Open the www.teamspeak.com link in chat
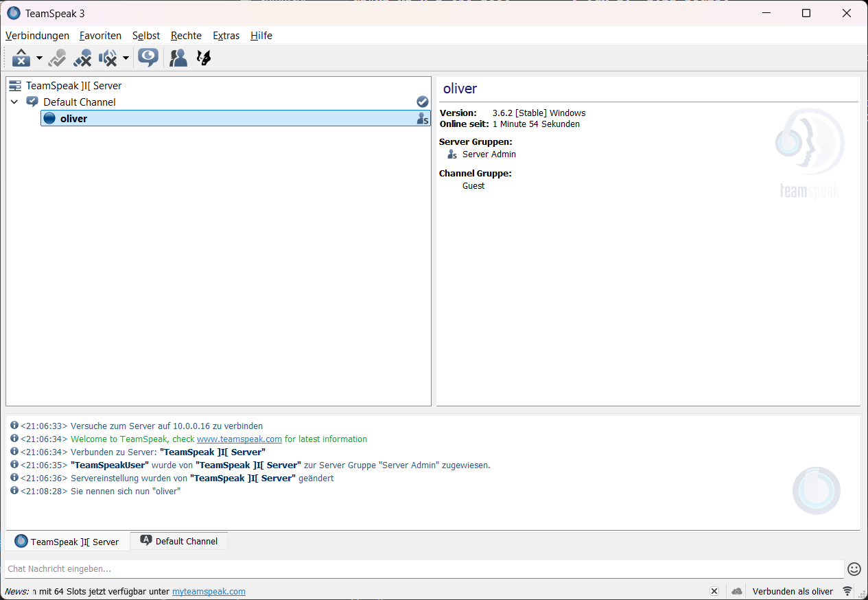 point(239,439)
